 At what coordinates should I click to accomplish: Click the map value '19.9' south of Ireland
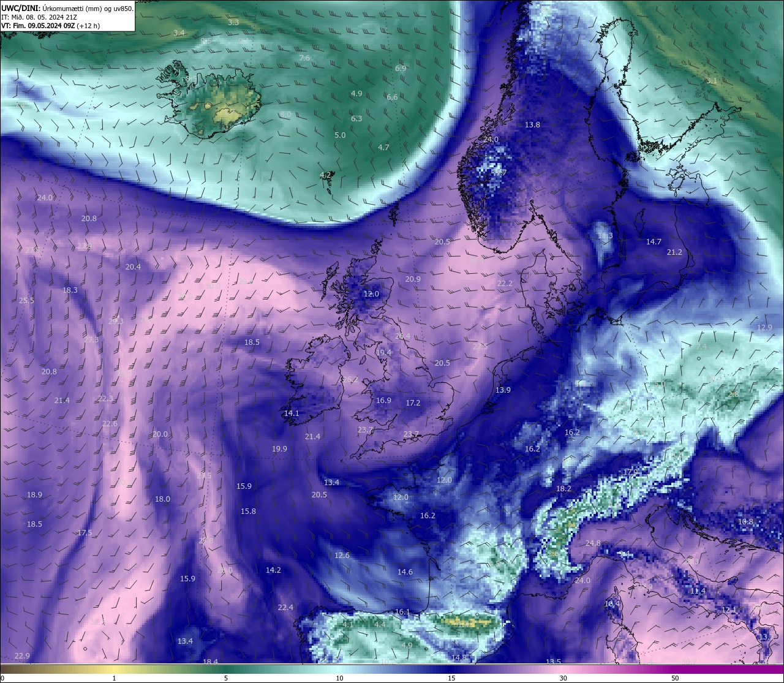tap(279, 449)
